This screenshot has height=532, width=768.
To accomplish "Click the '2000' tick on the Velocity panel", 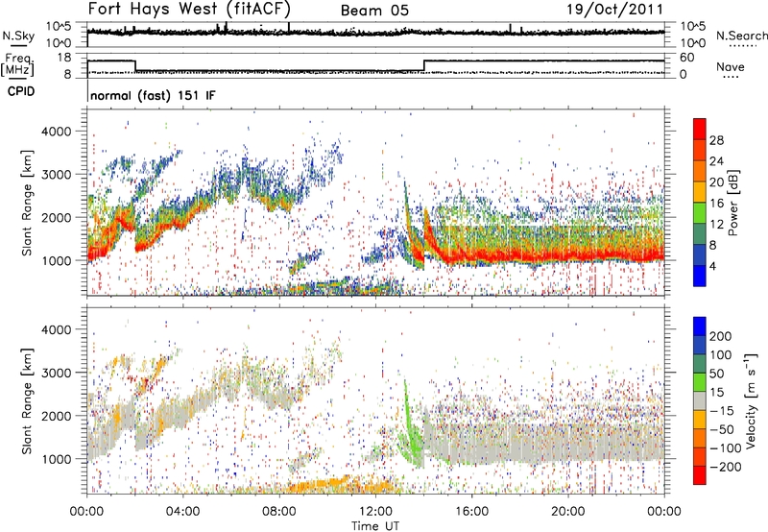I will pos(57,416).
